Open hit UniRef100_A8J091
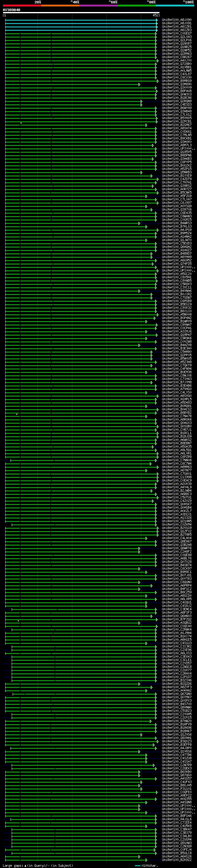 point(177,23)
